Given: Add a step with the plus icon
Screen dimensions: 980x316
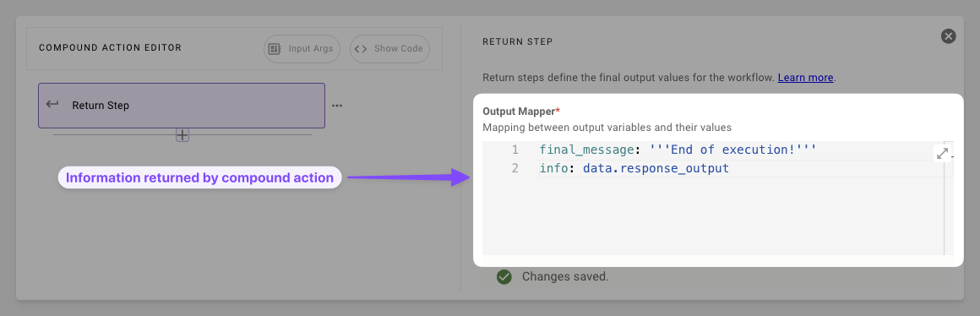Looking at the screenshot, I should 182,135.
